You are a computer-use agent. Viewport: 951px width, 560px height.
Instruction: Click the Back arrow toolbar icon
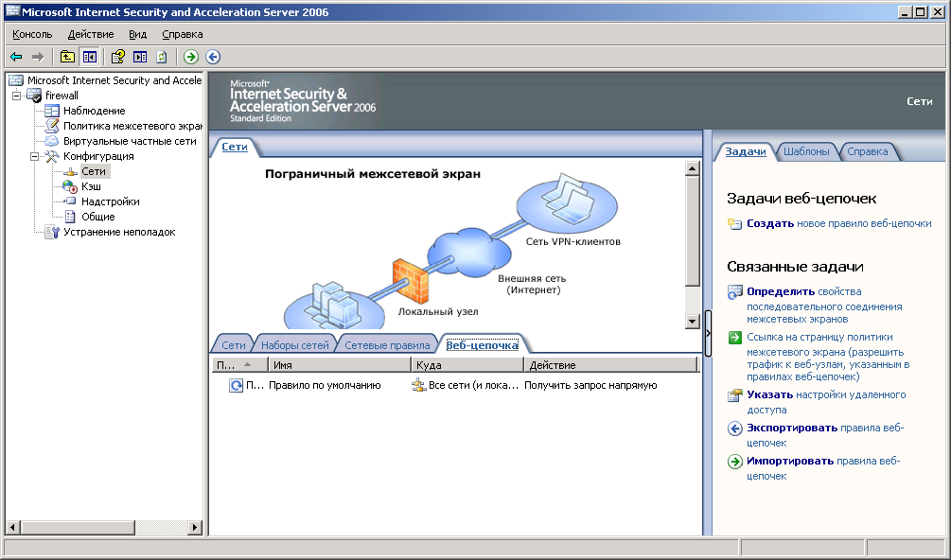click(x=16, y=57)
